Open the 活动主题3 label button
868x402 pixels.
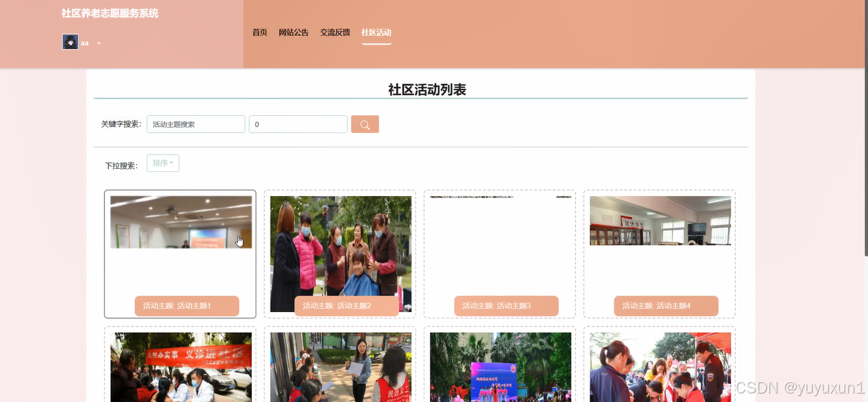[x=506, y=306]
